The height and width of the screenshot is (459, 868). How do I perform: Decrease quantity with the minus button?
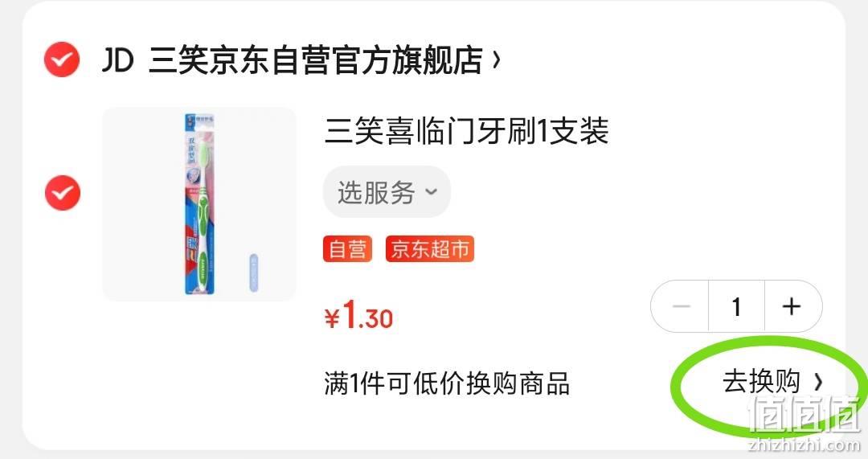click(681, 306)
